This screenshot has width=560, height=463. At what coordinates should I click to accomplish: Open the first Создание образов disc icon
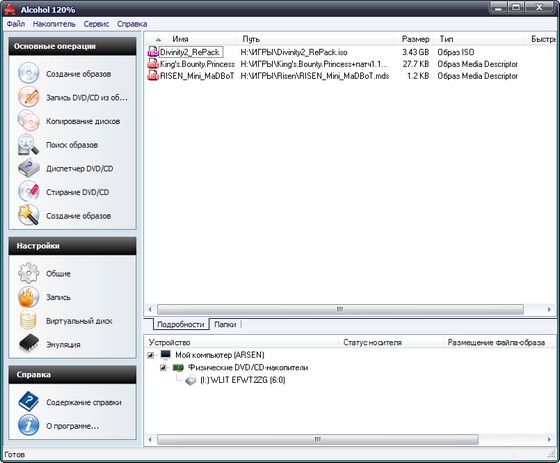(x=29, y=73)
